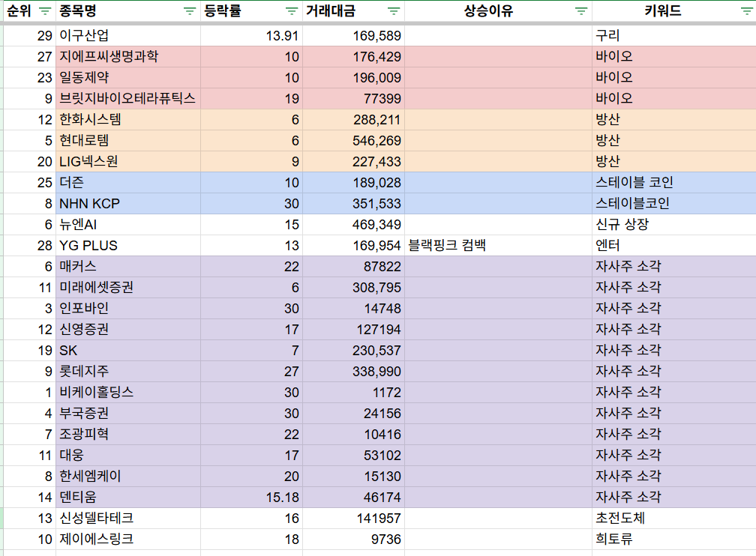
Task: Click the 한화시스템 cell
Action: (x=128, y=119)
